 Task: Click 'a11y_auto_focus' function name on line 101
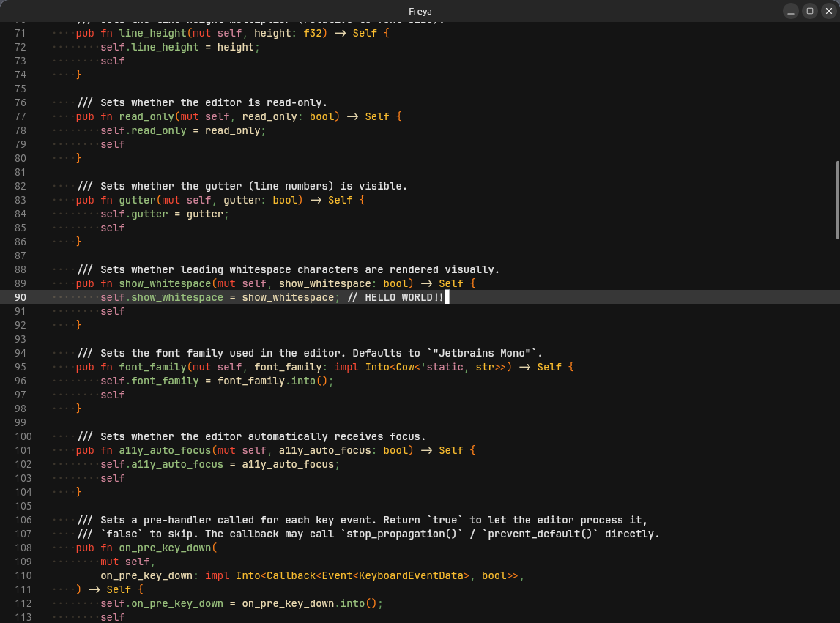[165, 450]
